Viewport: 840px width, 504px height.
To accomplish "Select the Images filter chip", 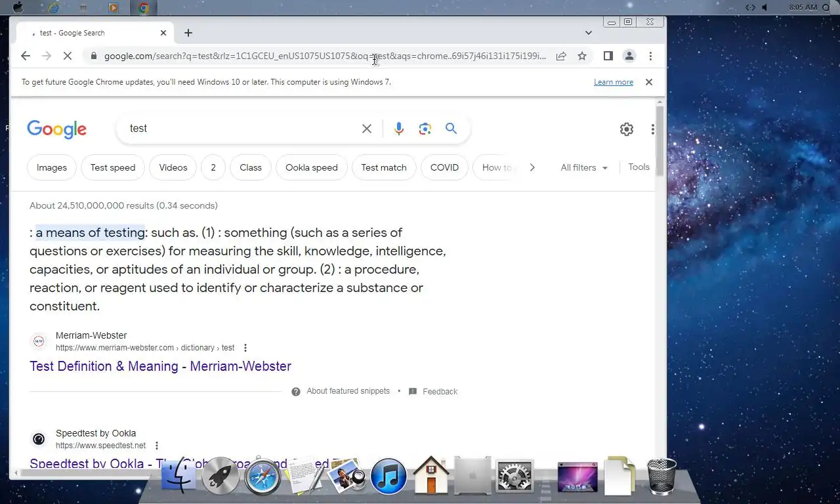I will point(52,167).
